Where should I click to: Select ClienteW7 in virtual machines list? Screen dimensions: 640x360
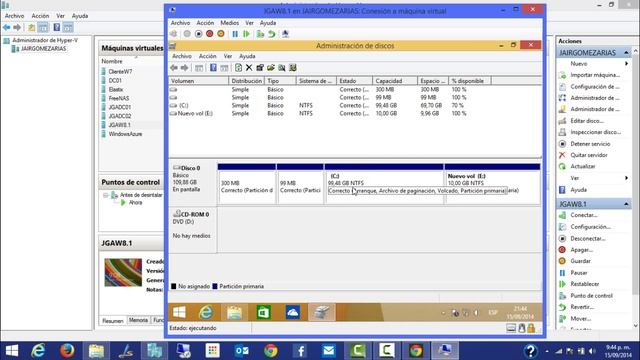tap(120, 71)
